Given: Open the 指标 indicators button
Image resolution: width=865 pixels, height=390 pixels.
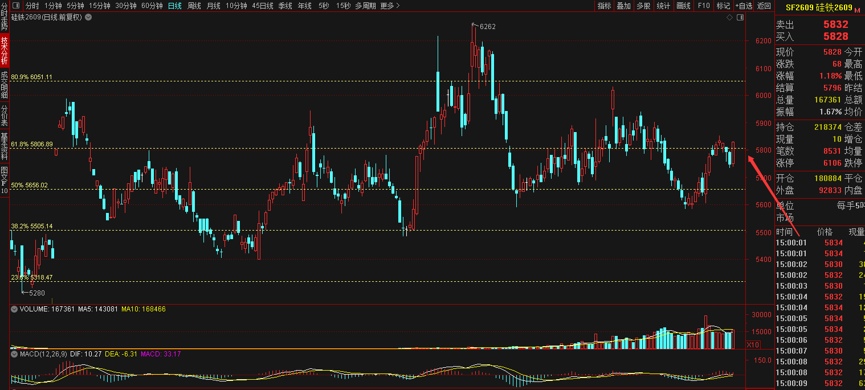Looking at the screenshot, I should (605, 6).
